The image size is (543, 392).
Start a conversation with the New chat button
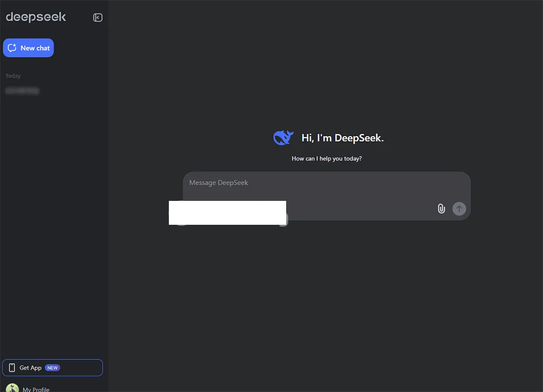tap(28, 48)
